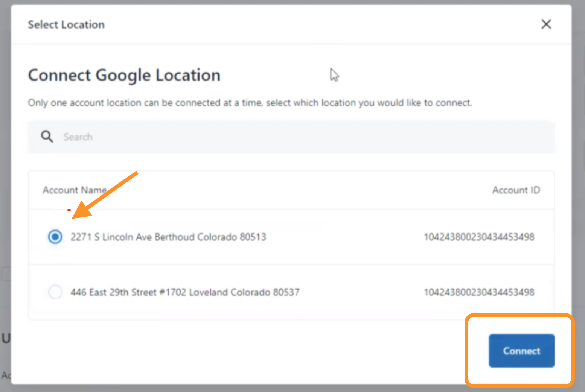Click the magnifying glass search icon
This screenshot has height=392, width=585.
47,137
